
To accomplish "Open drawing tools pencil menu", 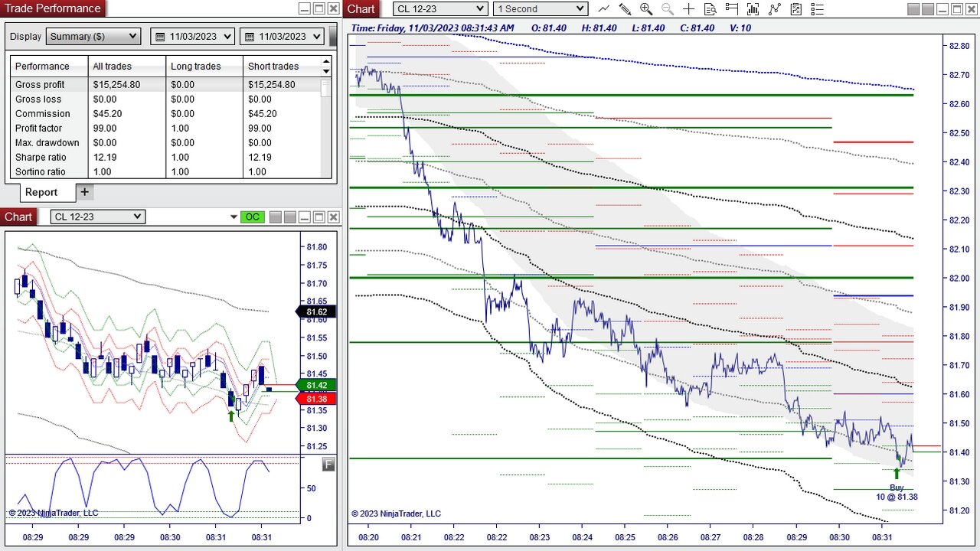I will 625,8.
